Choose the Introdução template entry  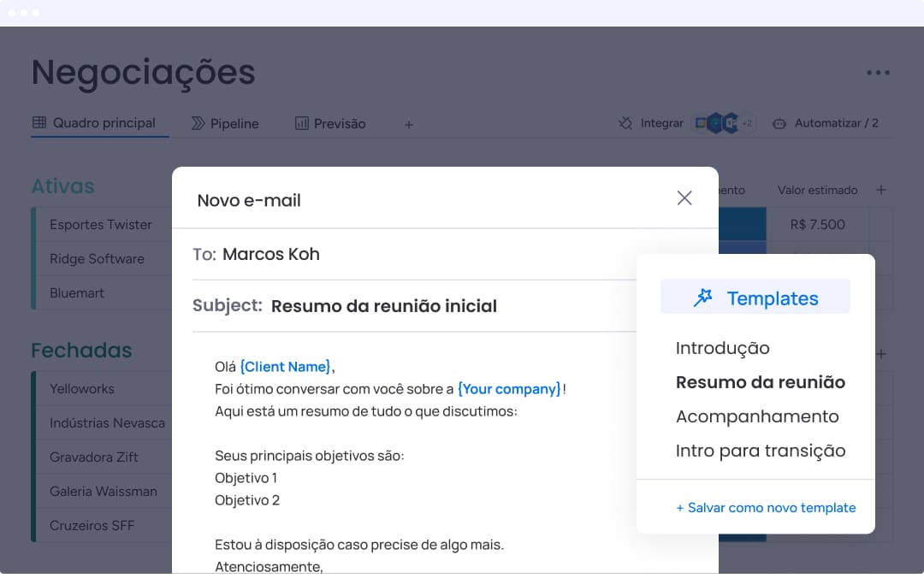[x=723, y=348]
